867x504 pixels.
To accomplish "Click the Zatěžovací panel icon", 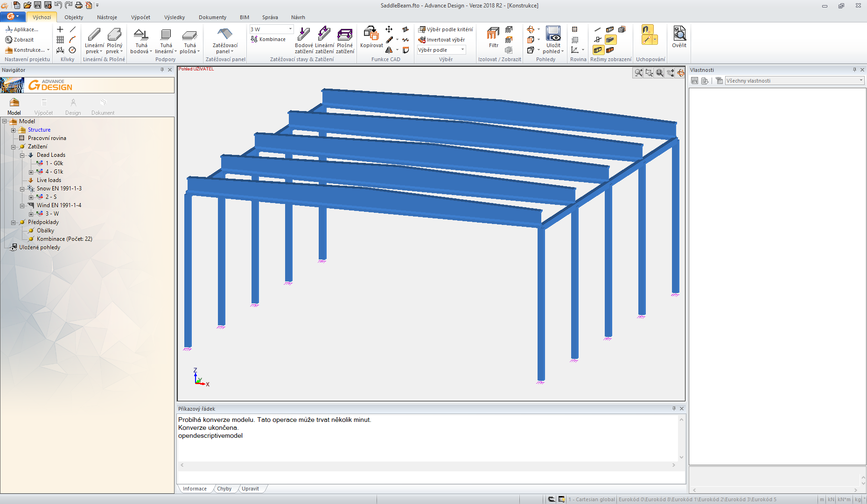I will pyautogui.click(x=225, y=34).
